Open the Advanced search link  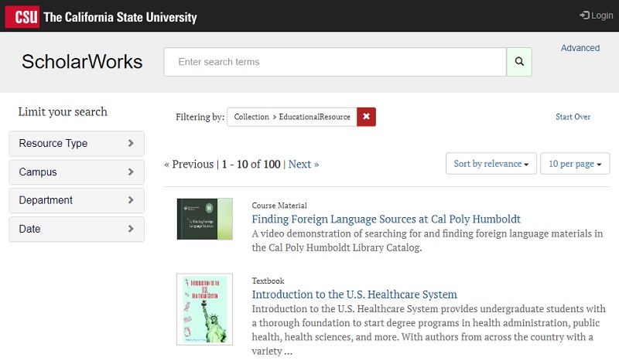[580, 48]
